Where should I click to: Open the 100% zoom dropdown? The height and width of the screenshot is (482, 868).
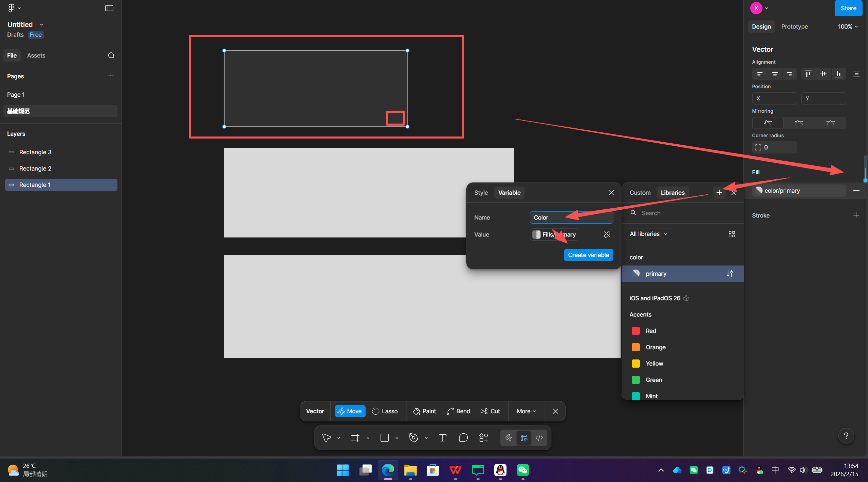click(848, 27)
